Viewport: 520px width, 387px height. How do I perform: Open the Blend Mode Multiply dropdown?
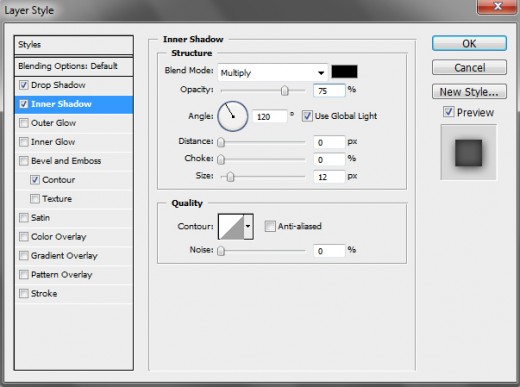point(273,72)
